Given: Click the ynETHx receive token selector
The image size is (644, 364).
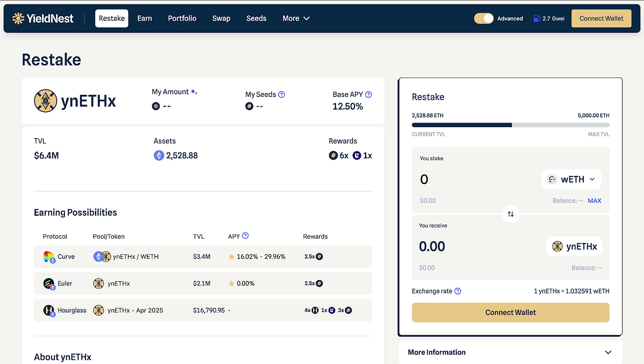Looking at the screenshot, I should [x=575, y=246].
